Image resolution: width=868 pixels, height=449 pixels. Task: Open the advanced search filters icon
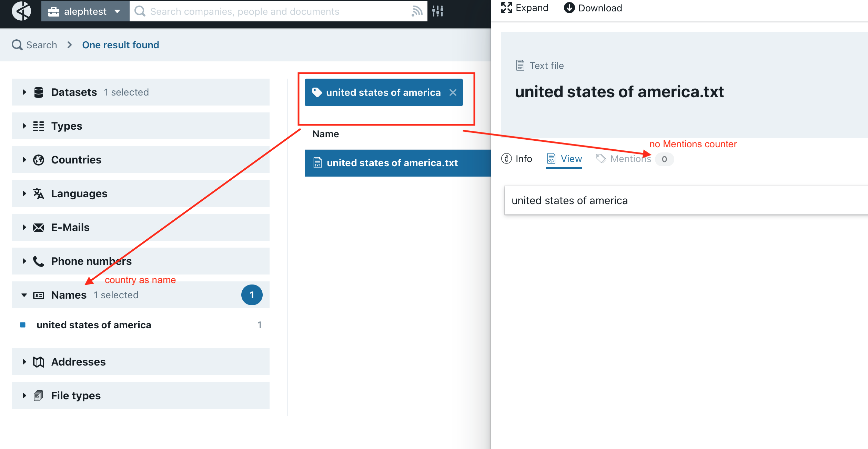(x=437, y=11)
